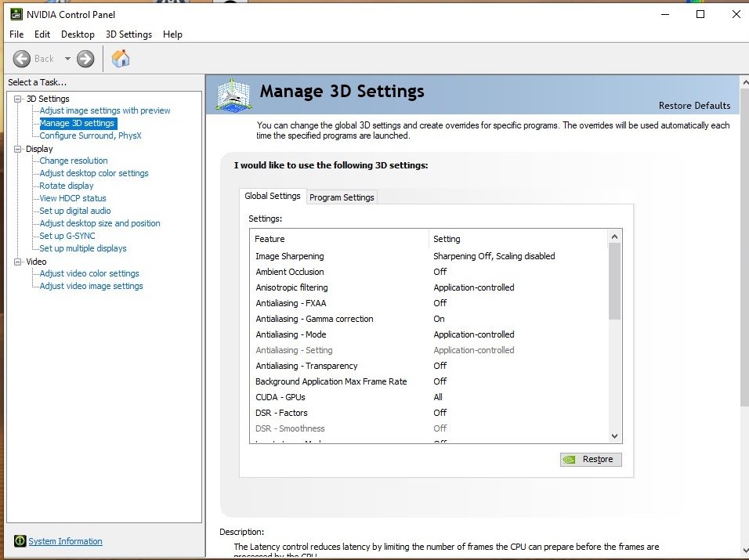Open Set up multiple displays
This screenshot has height=560, width=749.
point(82,248)
